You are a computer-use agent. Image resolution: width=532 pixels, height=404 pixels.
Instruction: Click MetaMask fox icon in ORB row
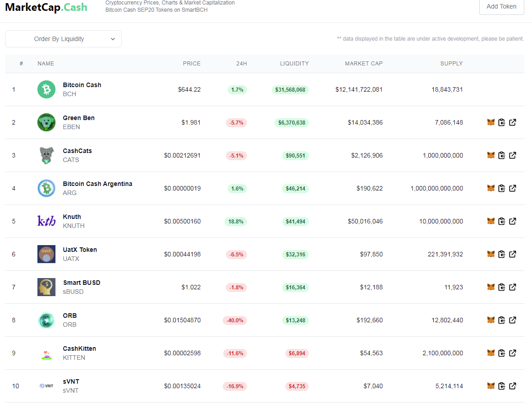pos(491,320)
